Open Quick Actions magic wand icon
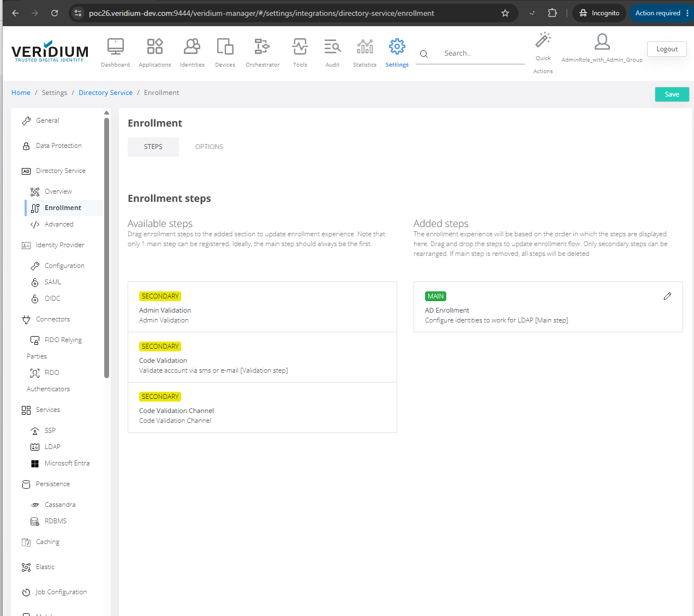This screenshot has height=616, width=694. click(x=543, y=39)
